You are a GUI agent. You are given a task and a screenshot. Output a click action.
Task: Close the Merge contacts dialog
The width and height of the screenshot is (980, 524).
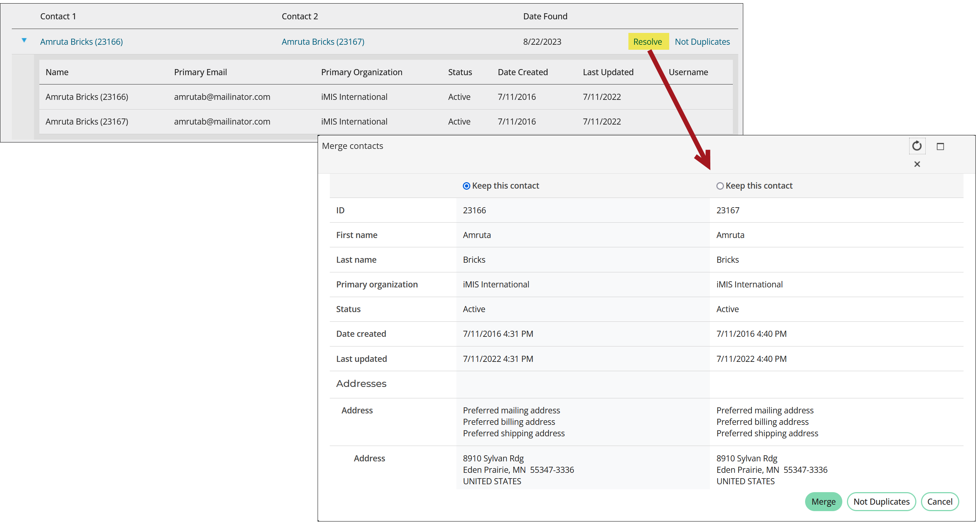(x=917, y=164)
